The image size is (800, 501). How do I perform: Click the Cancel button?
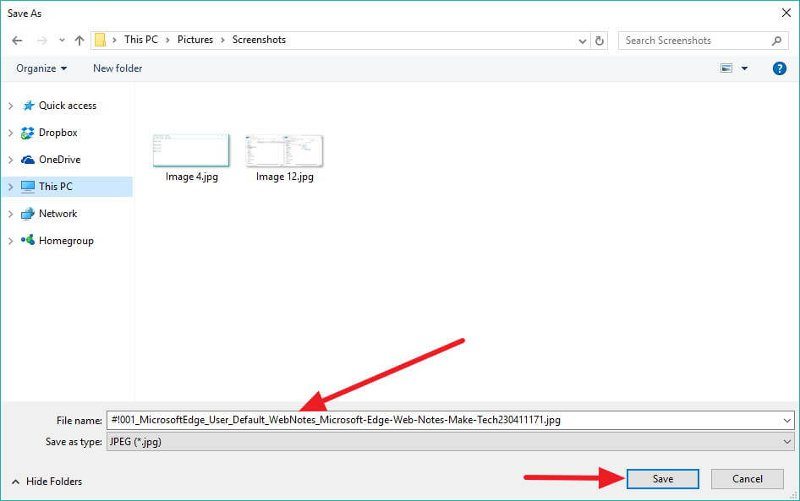coord(747,479)
